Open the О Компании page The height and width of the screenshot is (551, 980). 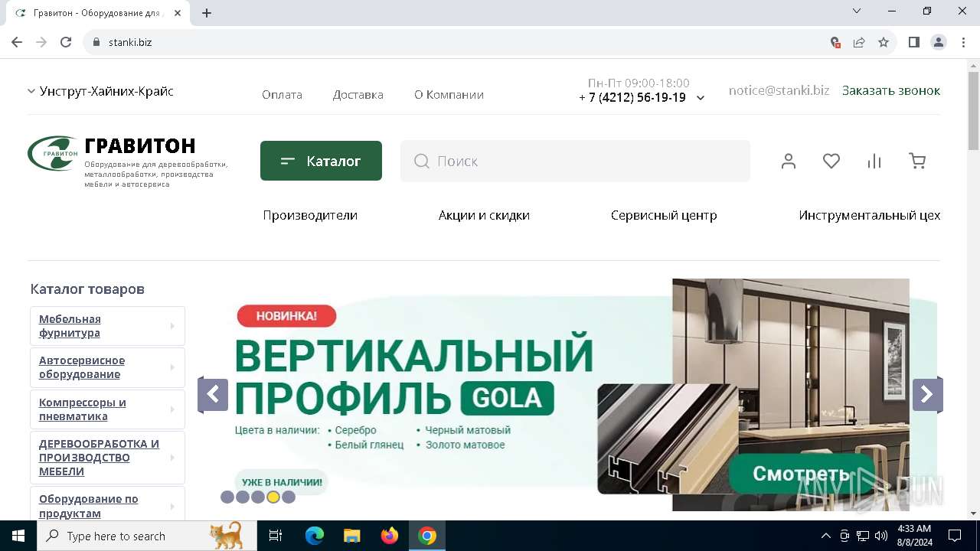(x=449, y=95)
